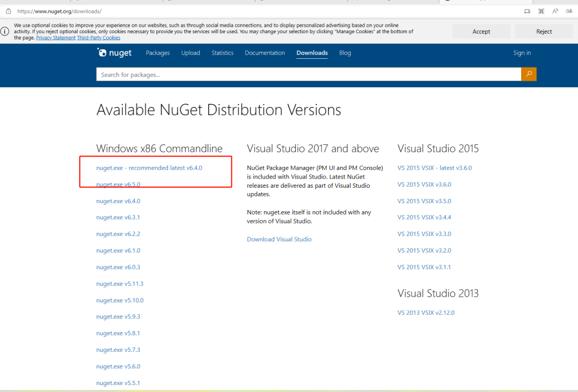Click the info icon on the cookie banner

pyautogui.click(x=5, y=31)
